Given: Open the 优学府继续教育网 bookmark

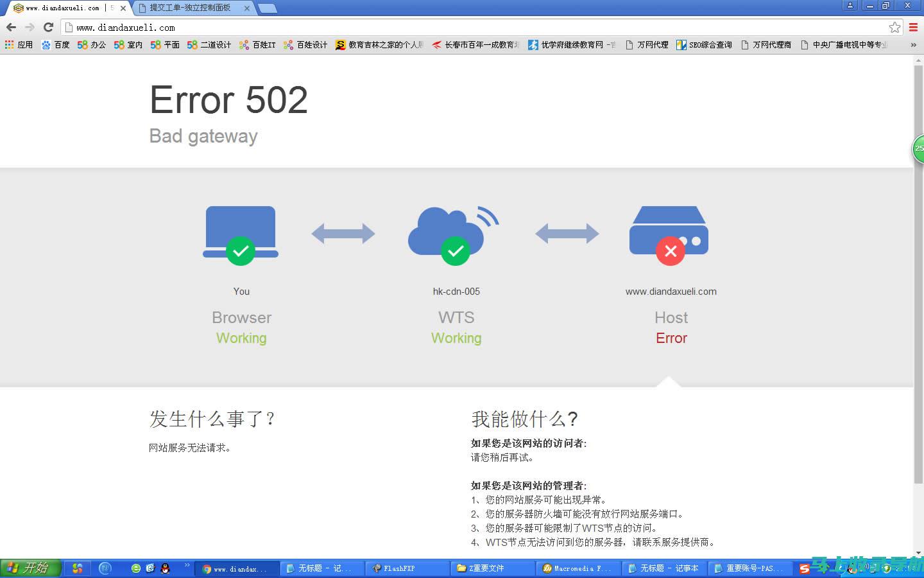Looking at the screenshot, I should 572,45.
